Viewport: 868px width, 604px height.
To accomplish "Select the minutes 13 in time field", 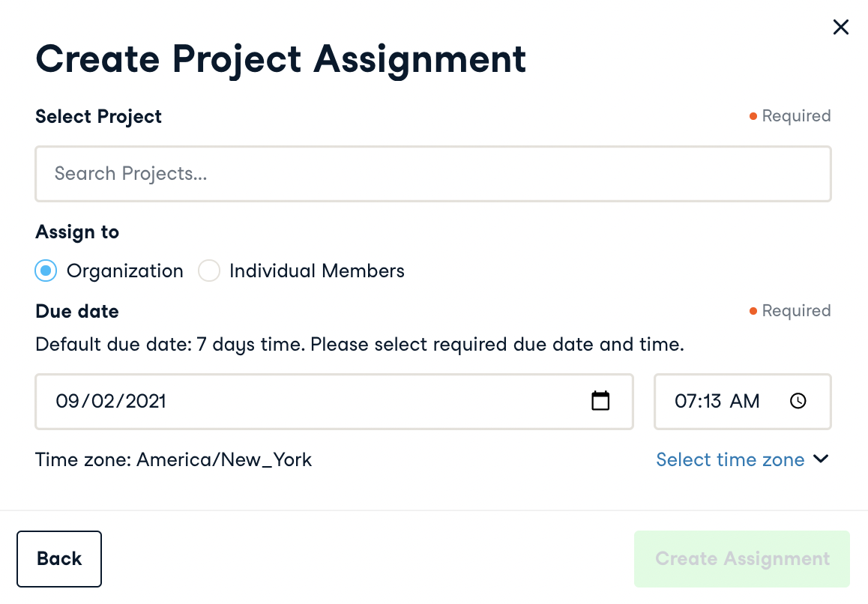I will pos(711,402).
